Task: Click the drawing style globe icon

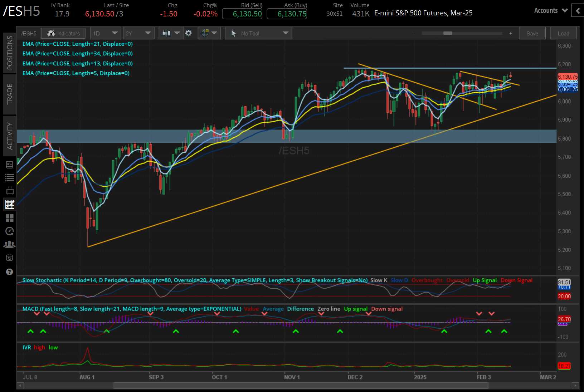Action: pyautogui.click(x=204, y=33)
